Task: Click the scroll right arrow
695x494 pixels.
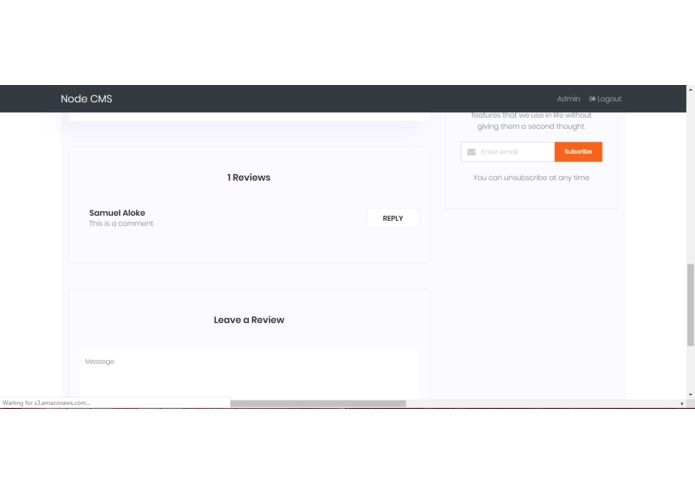Action: (x=682, y=404)
